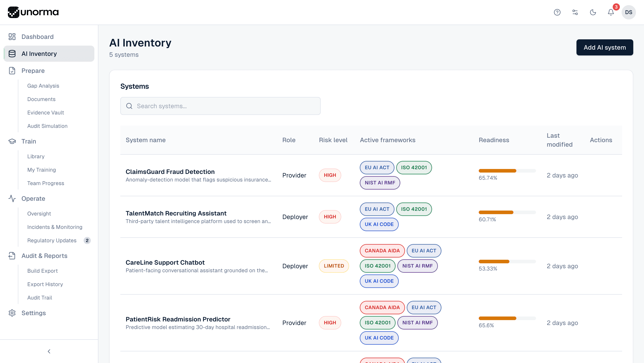Open Regulatory Updates
The height and width of the screenshot is (363, 644).
pyautogui.click(x=52, y=241)
